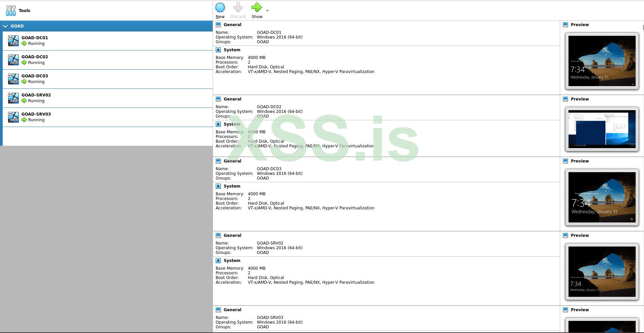
Task: Click GOAD-SRV03 name value in General details
Action: (270, 318)
